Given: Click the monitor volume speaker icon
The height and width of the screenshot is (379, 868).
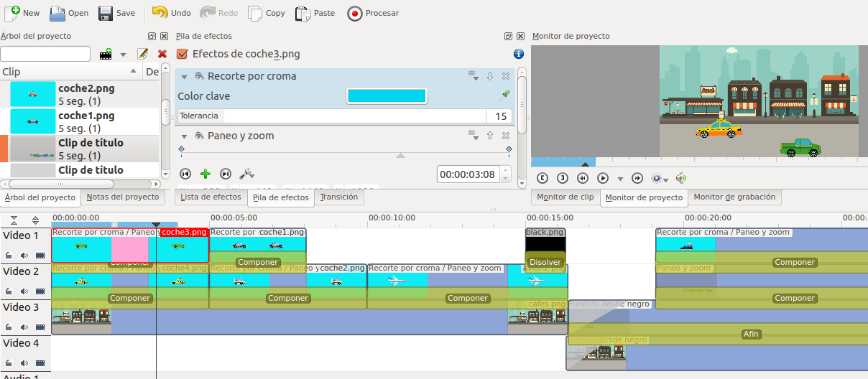Looking at the screenshot, I should [681, 178].
